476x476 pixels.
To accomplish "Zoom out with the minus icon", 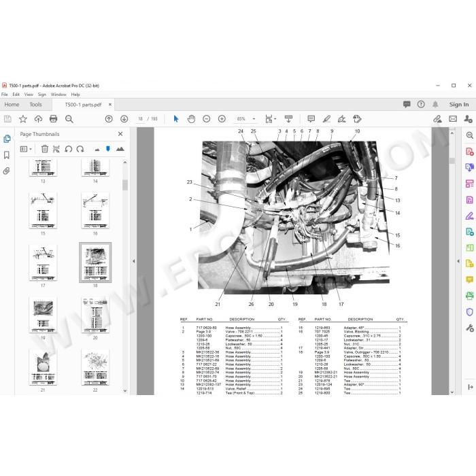I will coord(207,119).
